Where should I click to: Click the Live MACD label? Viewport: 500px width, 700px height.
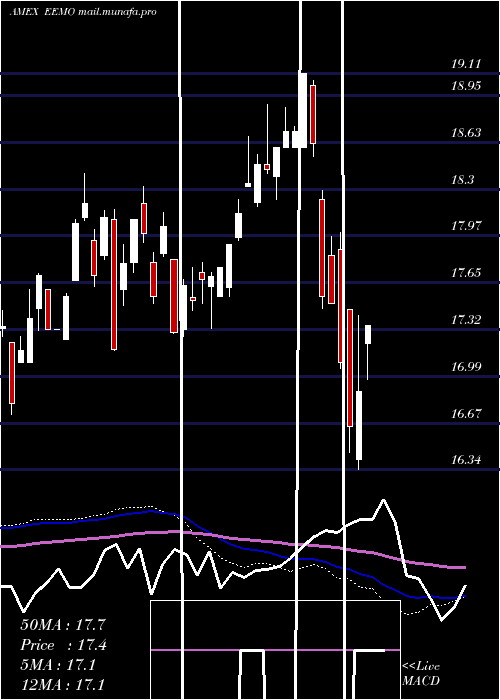421,674
